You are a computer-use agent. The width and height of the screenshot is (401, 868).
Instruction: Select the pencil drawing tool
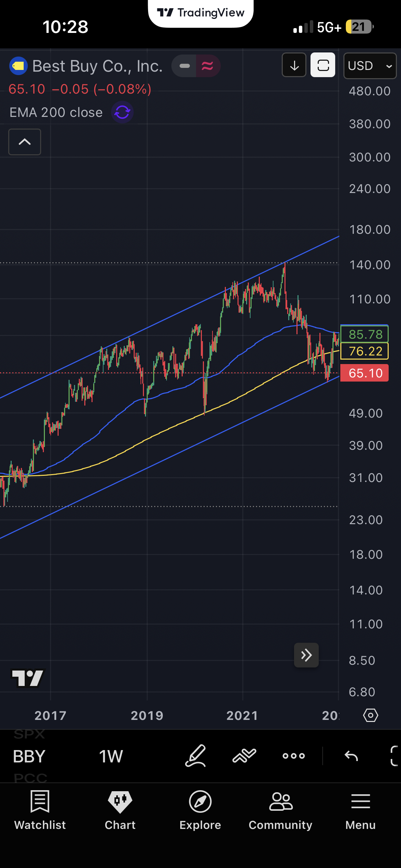196,756
